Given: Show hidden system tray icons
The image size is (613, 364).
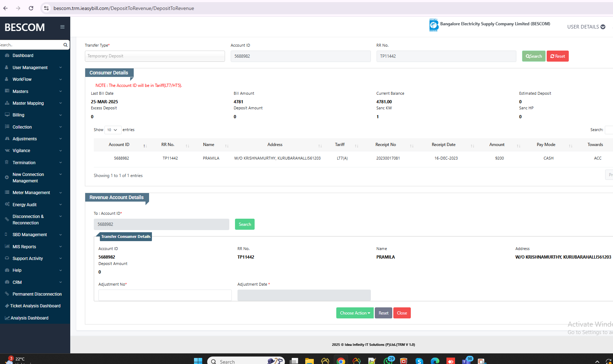Looking at the screenshot, I should tap(597, 362).
